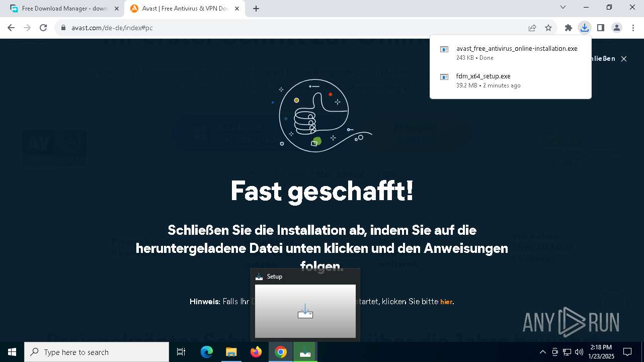Share this page from the address bar

coord(532,28)
